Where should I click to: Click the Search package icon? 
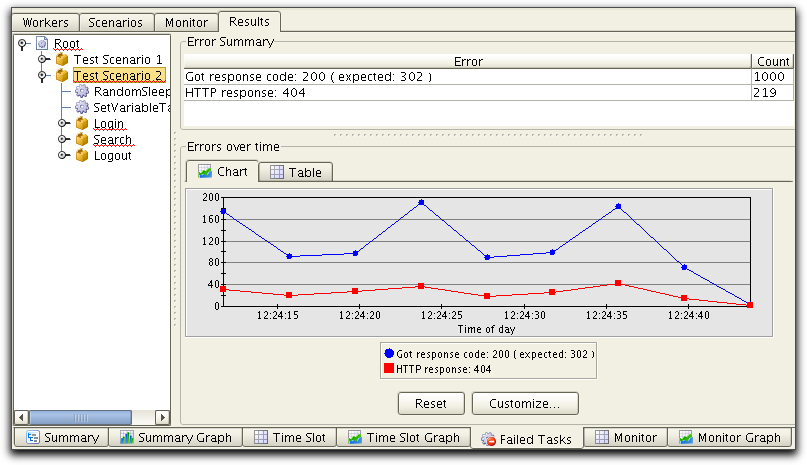82,140
